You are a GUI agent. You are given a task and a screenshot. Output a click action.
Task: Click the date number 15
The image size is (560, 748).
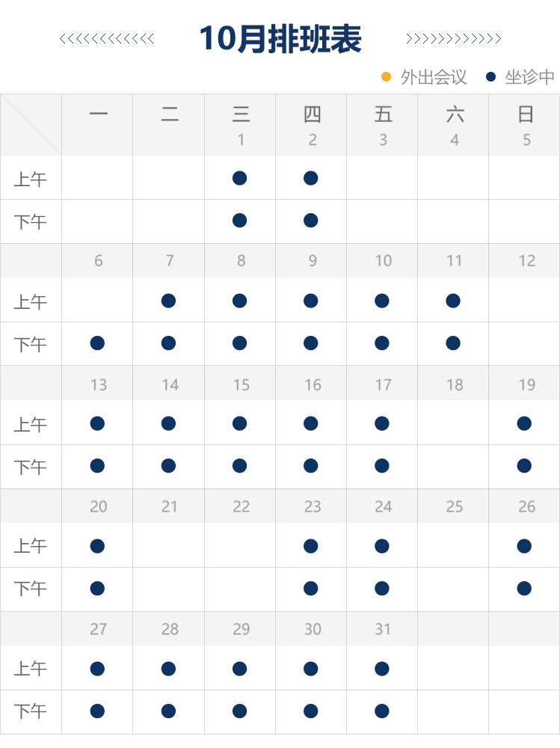pyautogui.click(x=241, y=384)
